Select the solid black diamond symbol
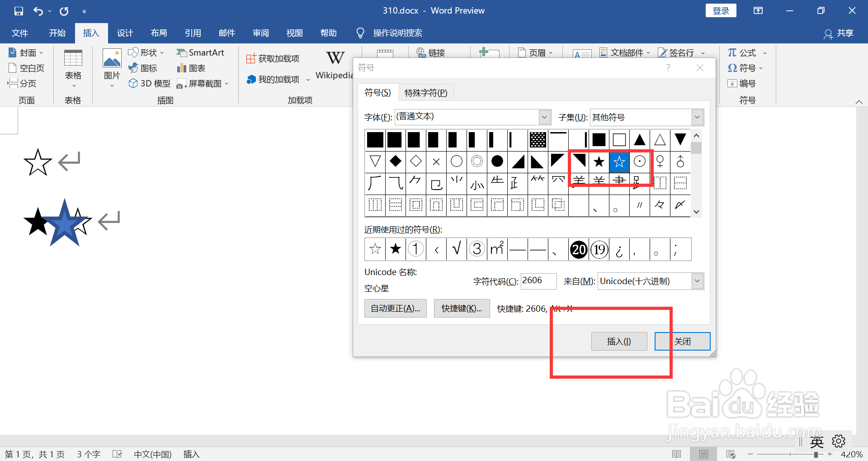The height and width of the screenshot is (461, 868). (396, 162)
